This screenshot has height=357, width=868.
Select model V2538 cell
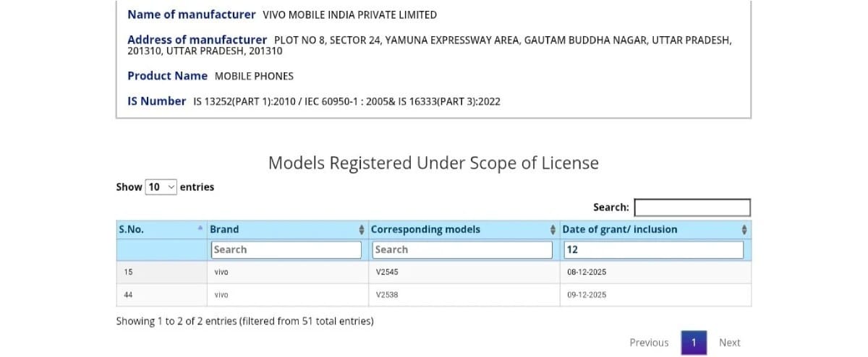click(x=388, y=295)
